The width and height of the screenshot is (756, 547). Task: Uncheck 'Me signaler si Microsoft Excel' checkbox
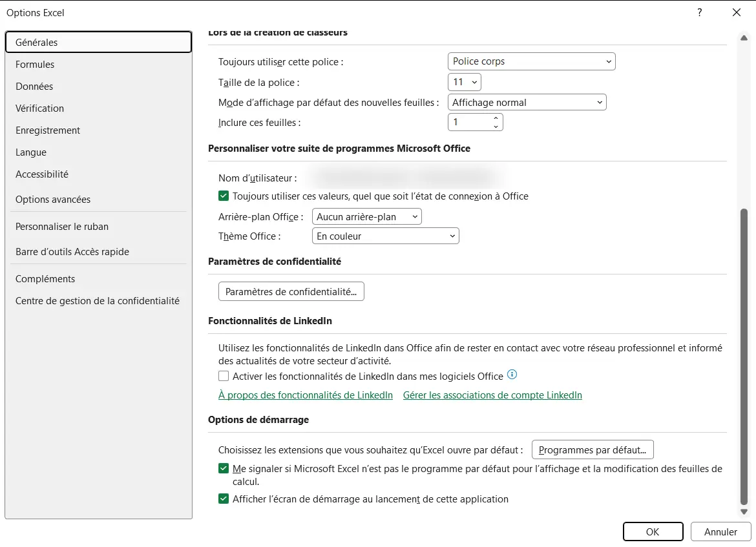[223, 468]
